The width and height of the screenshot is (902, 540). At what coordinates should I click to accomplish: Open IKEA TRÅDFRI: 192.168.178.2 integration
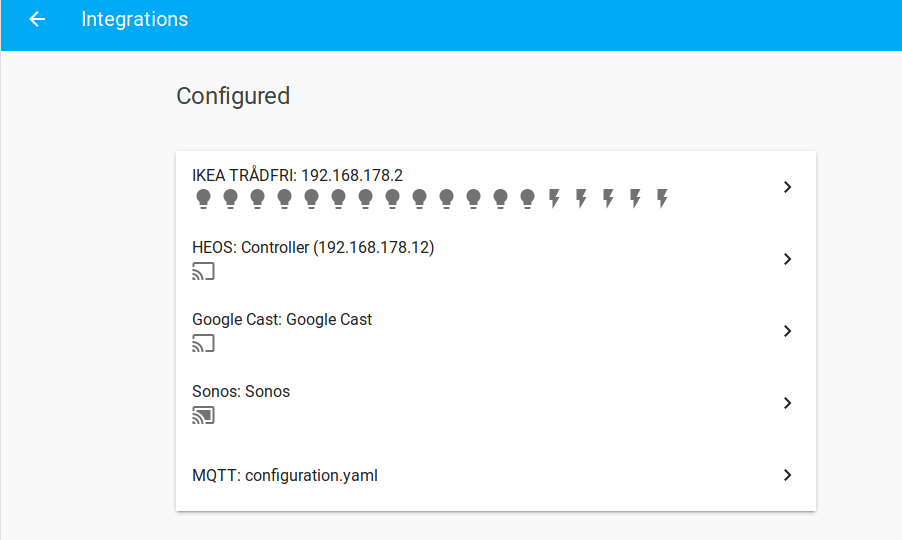point(297,175)
